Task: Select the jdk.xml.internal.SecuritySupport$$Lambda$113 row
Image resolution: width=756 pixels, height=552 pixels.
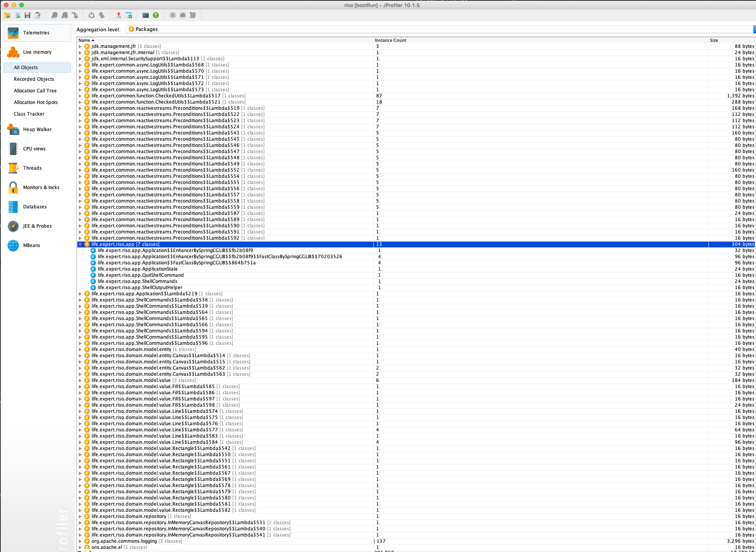Action: pyautogui.click(x=416, y=59)
